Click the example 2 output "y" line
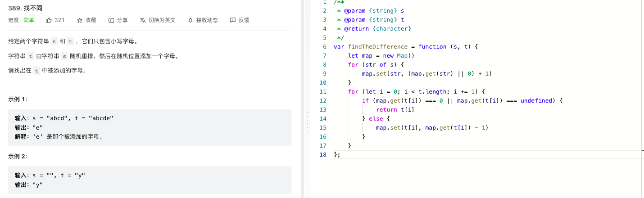Image resolution: width=644 pixels, height=198 pixels. [x=29, y=184]
